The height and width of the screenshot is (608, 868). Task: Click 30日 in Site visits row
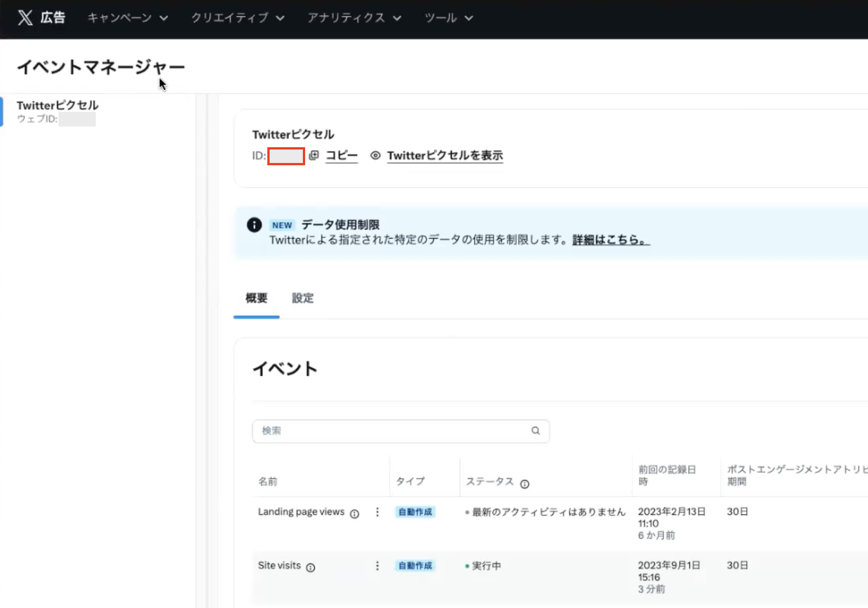pos(738,565)
